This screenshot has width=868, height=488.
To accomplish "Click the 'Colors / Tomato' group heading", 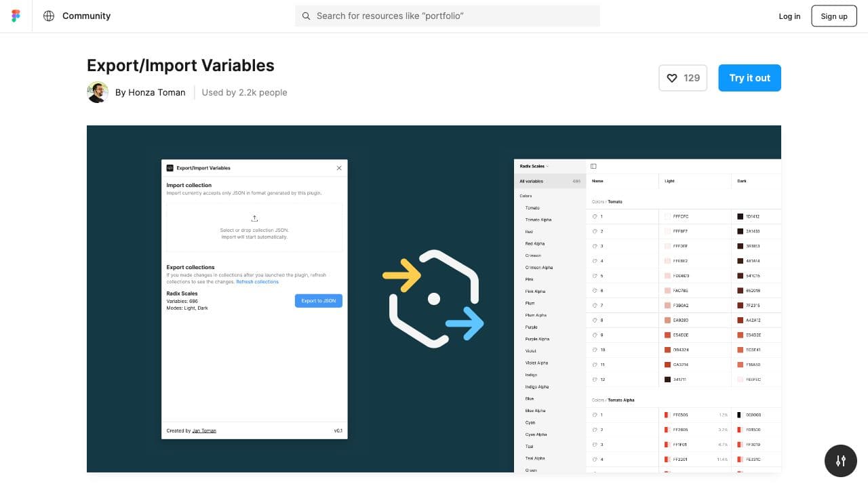I will [x=607, y=202].
